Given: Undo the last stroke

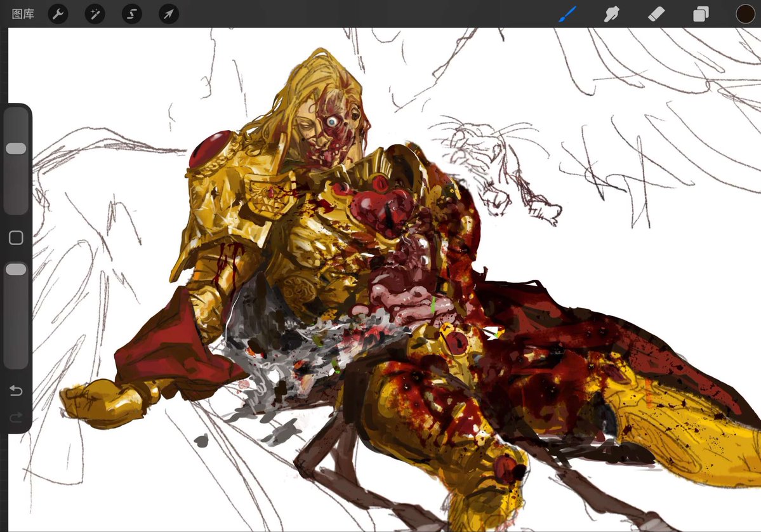Looking at the screenshot, I should (16, 390).
